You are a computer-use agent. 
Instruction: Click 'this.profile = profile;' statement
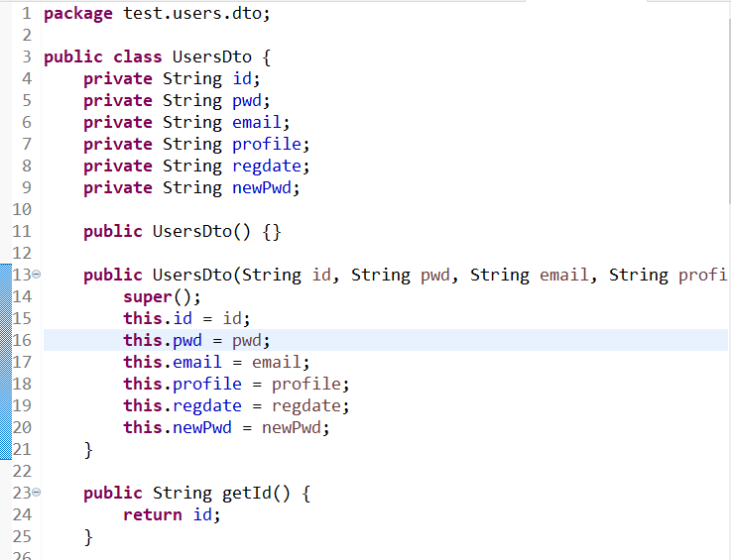pos(236,384)
